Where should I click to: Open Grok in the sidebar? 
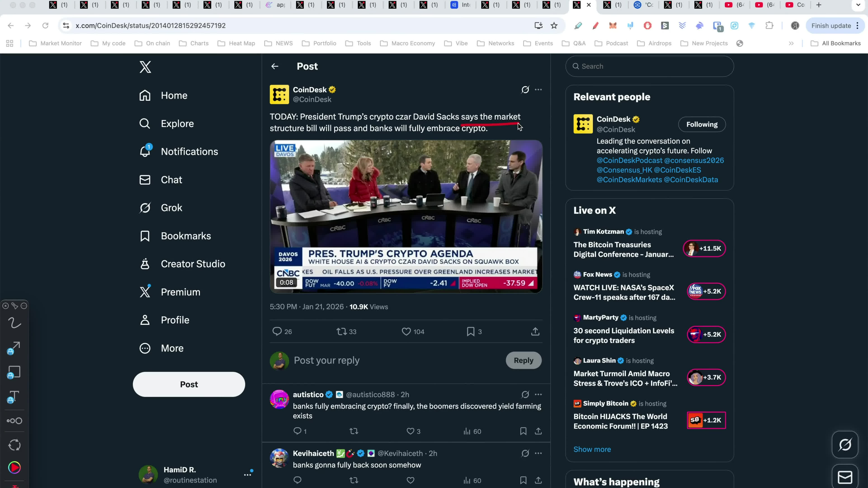[161, 208]
